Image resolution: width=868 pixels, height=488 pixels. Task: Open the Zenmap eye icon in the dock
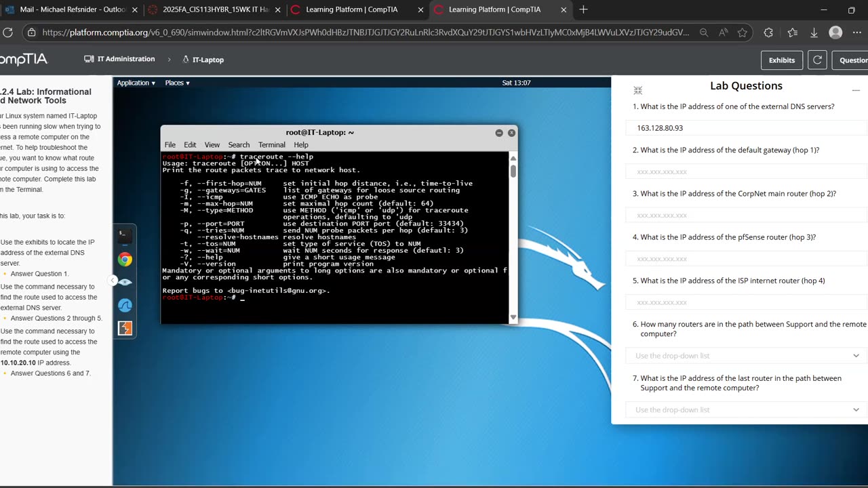pos(125,282)
